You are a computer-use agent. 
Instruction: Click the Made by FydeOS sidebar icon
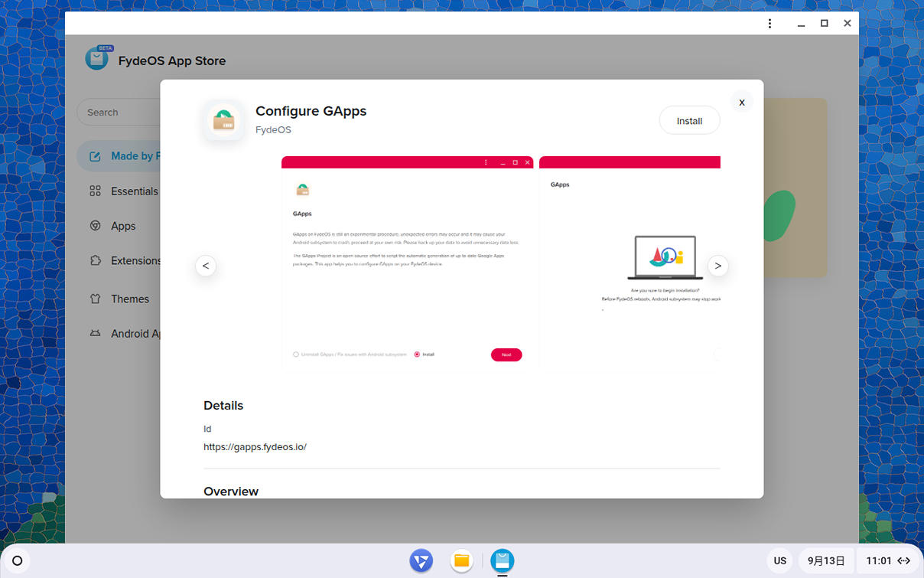(x=95, y=156)
